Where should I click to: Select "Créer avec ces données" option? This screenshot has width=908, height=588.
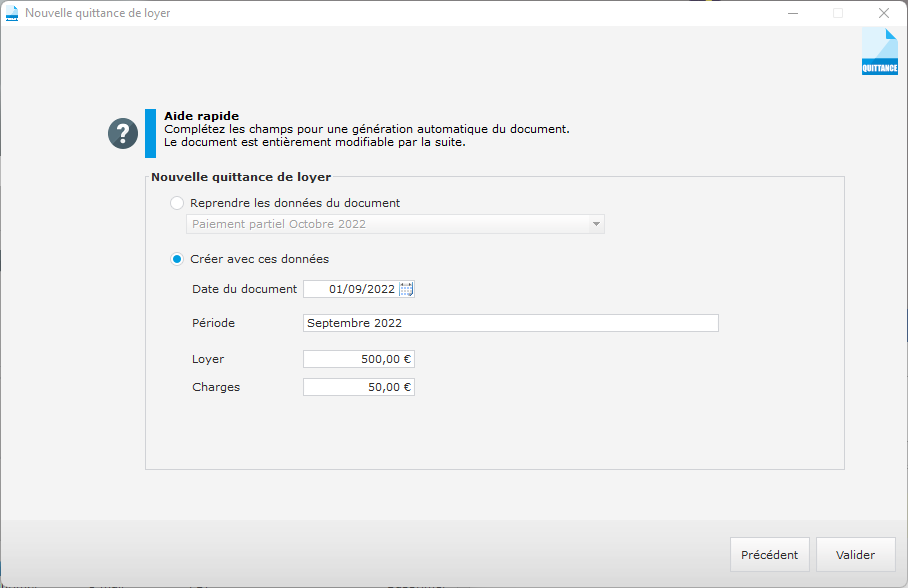[176, 258]
